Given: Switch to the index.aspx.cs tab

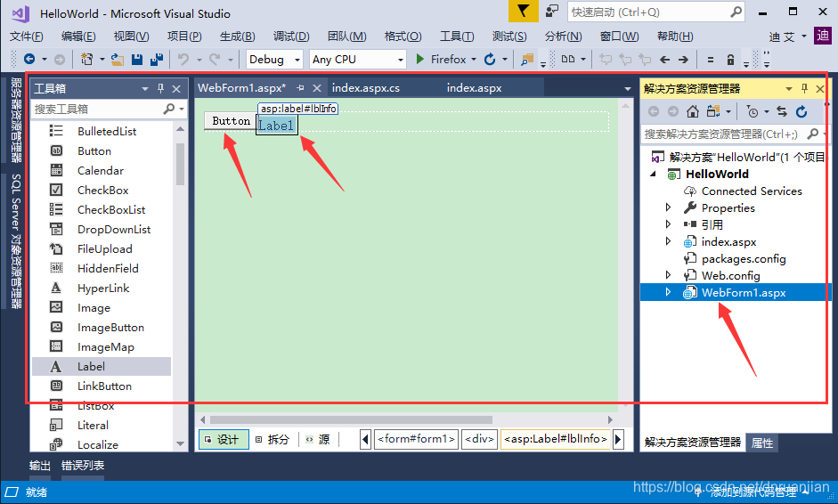Looking at the screenshot, I should coord(365,88).
